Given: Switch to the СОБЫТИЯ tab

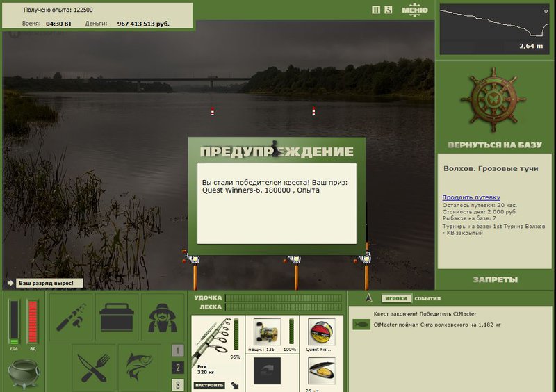Looking at the screenshot, I should point(427,298).
